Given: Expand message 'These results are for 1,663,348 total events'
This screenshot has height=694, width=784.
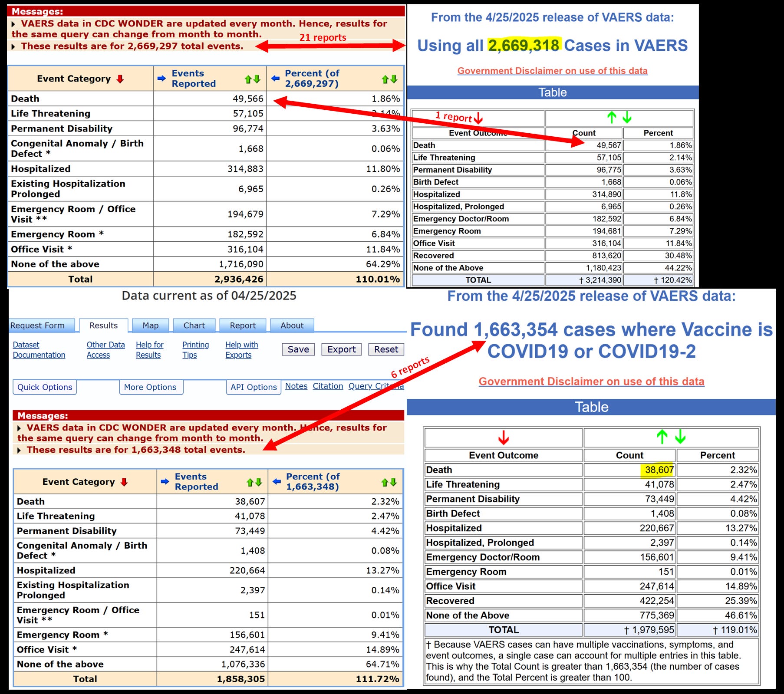Looking at the screenshot, I should point(19,450).
